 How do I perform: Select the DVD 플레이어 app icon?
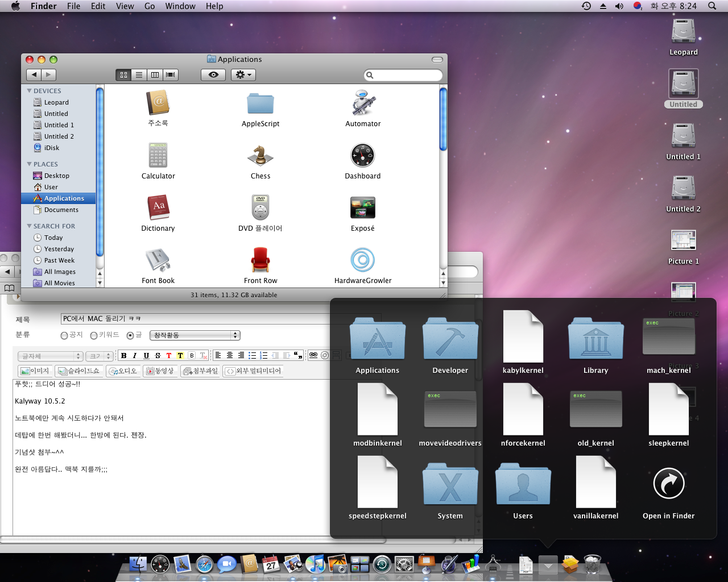[260, 208]
